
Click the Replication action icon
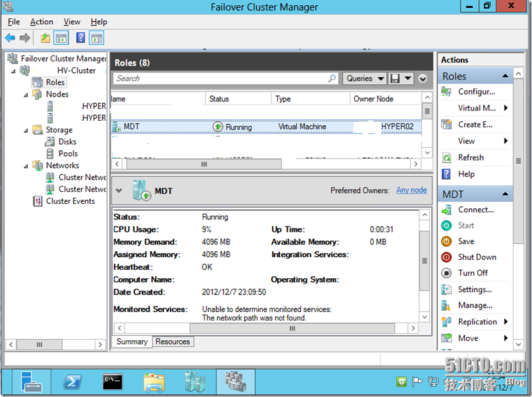446,322
